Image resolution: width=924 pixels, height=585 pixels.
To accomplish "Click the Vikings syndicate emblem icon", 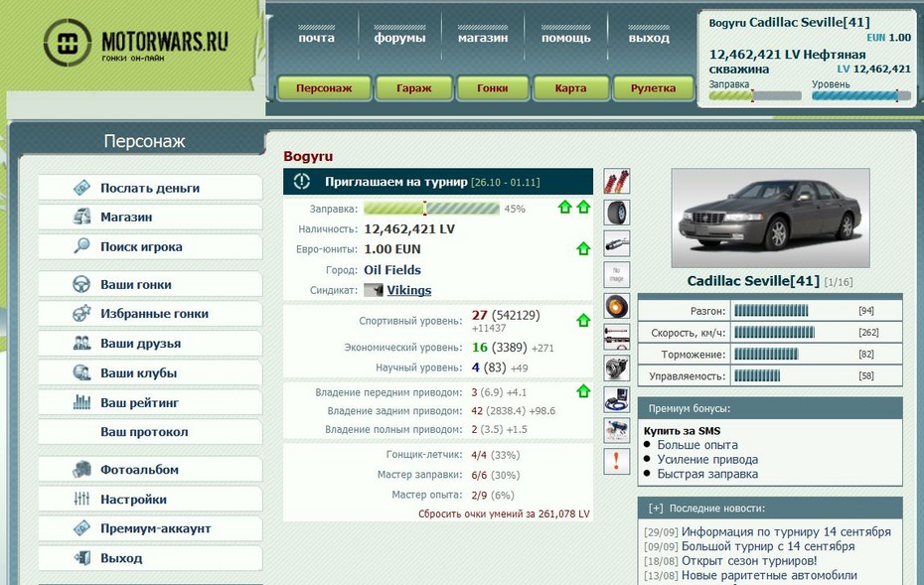I will point(373,290).
